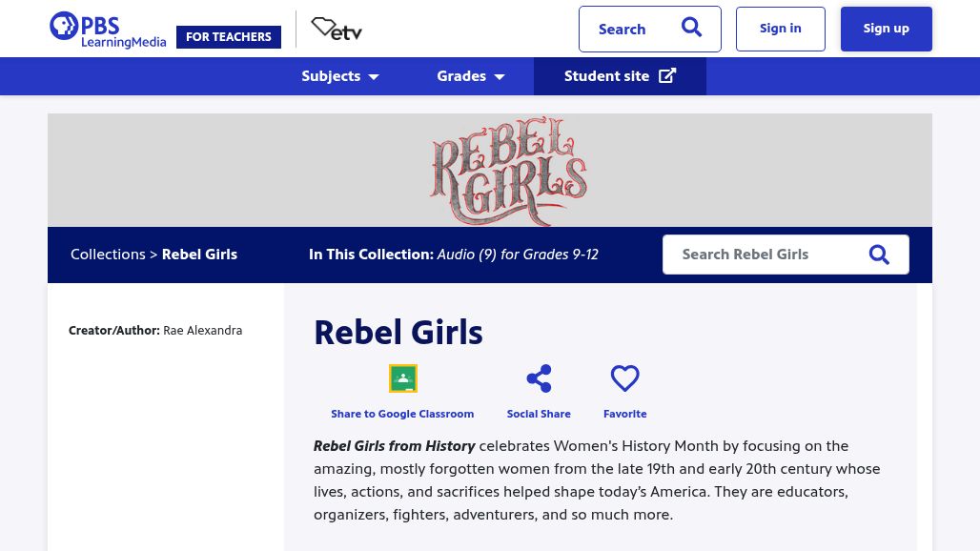Click the Rebel Girls search magnifier icon

879,255
